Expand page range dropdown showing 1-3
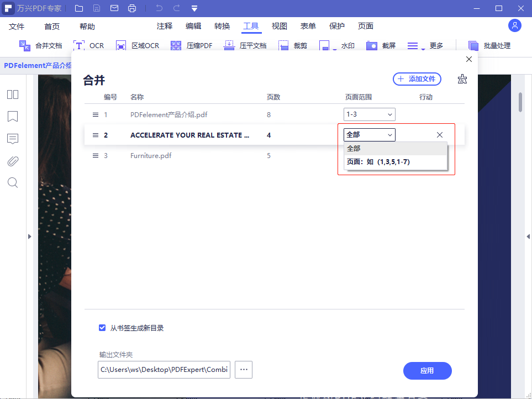Viewport: 532px width, 399px height. tap(369, 114)
